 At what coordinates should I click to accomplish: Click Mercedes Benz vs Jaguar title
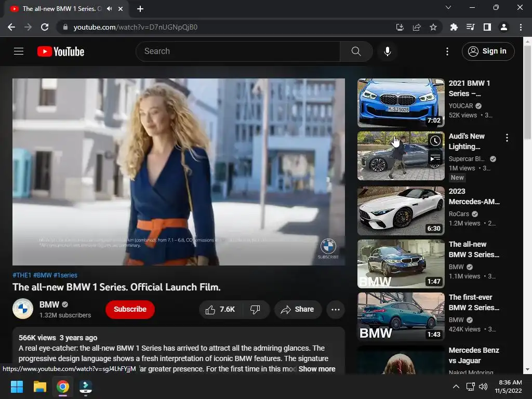tap(474, 355)
